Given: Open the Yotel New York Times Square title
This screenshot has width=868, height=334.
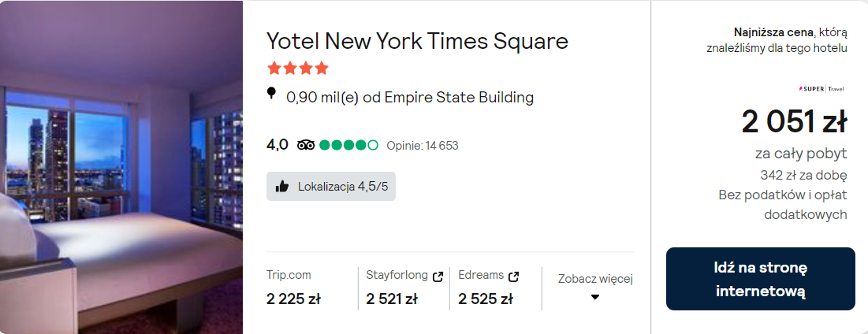Looking at the screenshot, I should point(417,41).
